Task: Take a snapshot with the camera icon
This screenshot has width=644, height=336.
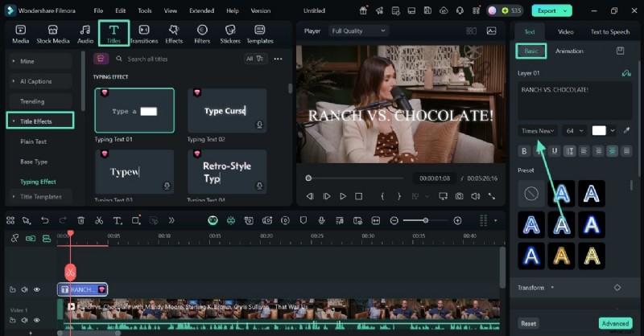Action: (x=459, y=196)
